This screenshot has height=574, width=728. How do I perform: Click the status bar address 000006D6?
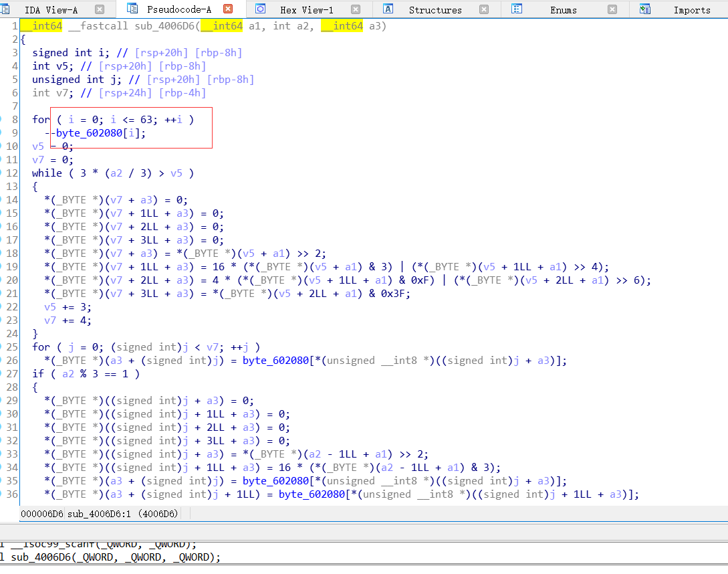click(x=41, y=514)
